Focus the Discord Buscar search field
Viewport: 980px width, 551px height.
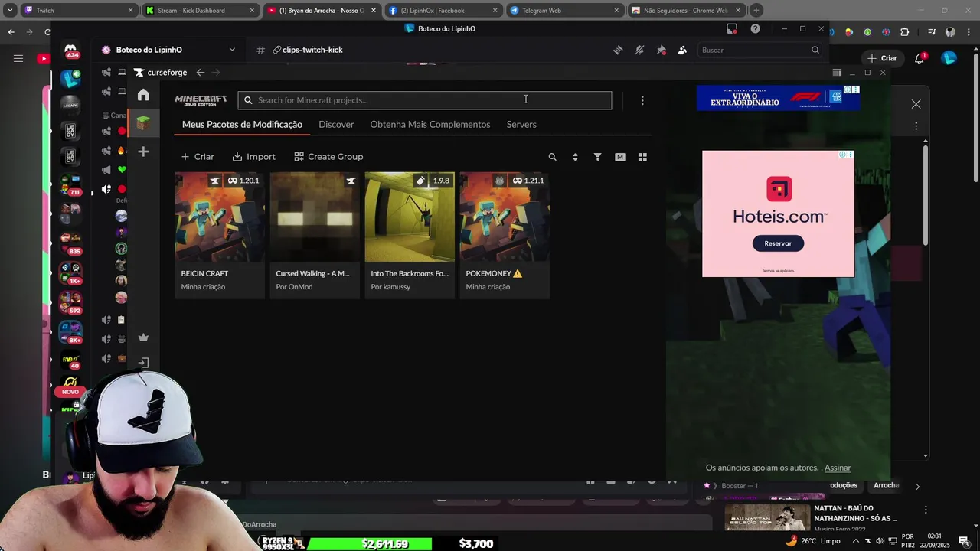pos(760,50)
